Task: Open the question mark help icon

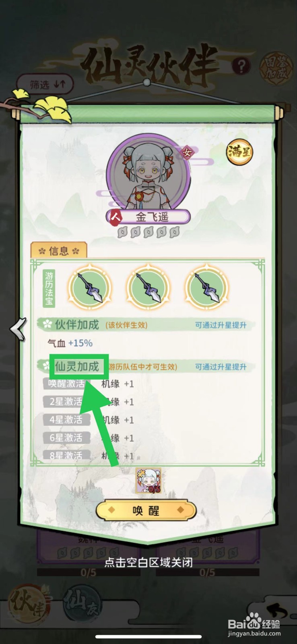Action: (241, 66)
